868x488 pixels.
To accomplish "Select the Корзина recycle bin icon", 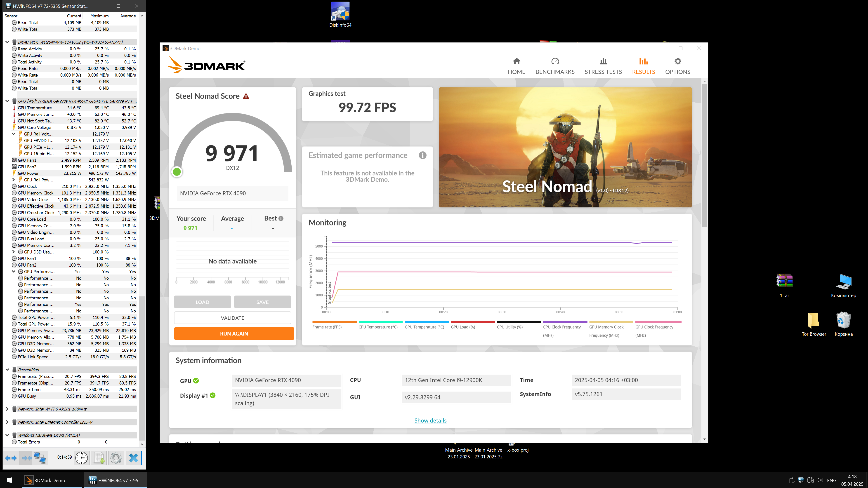I will (843, 324).
